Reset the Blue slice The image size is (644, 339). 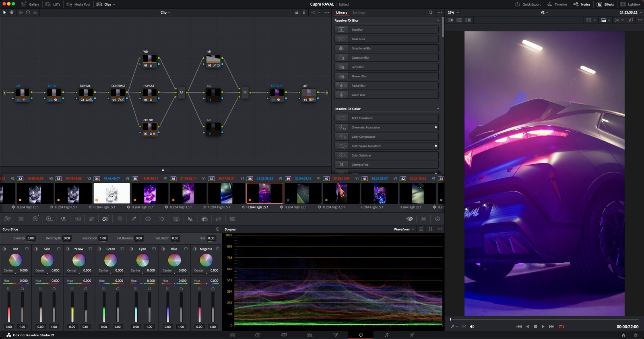(x=186, y=249)
